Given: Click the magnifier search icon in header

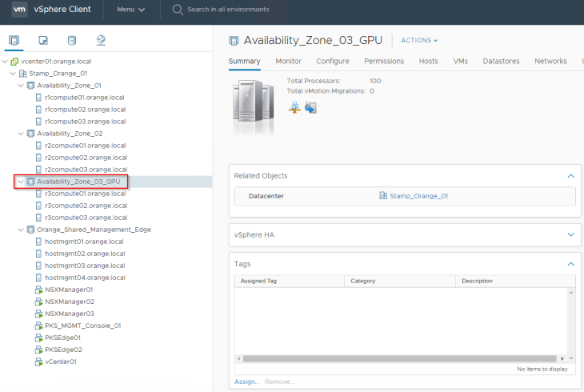Looking at the screenshot, I should click(177, 10).
